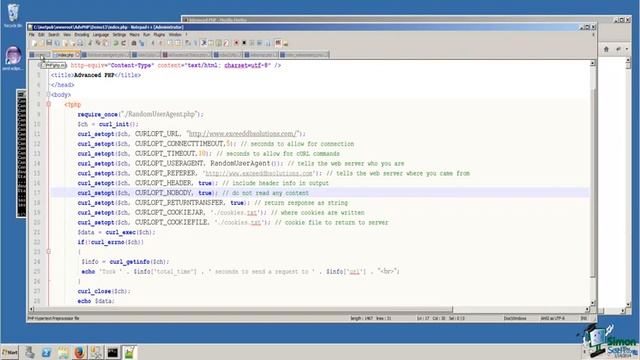
Task: Click the referer URL on line 15
Action: 259,173
